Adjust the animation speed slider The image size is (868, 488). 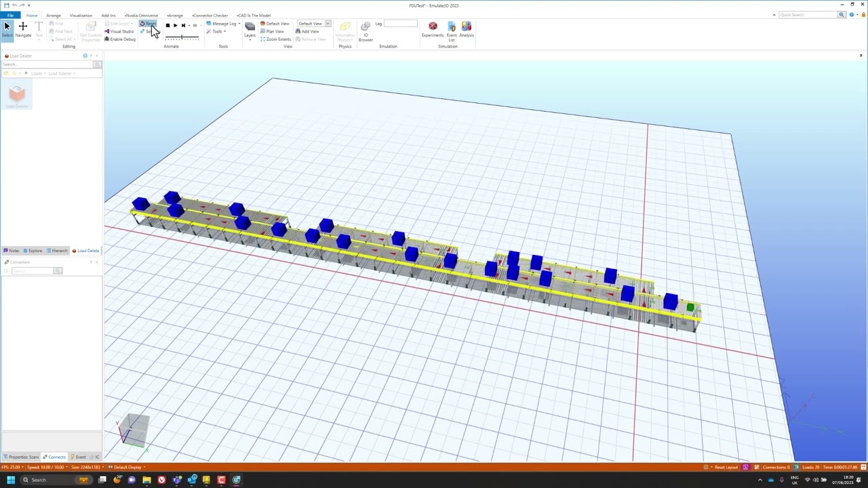tap(182, 37)
